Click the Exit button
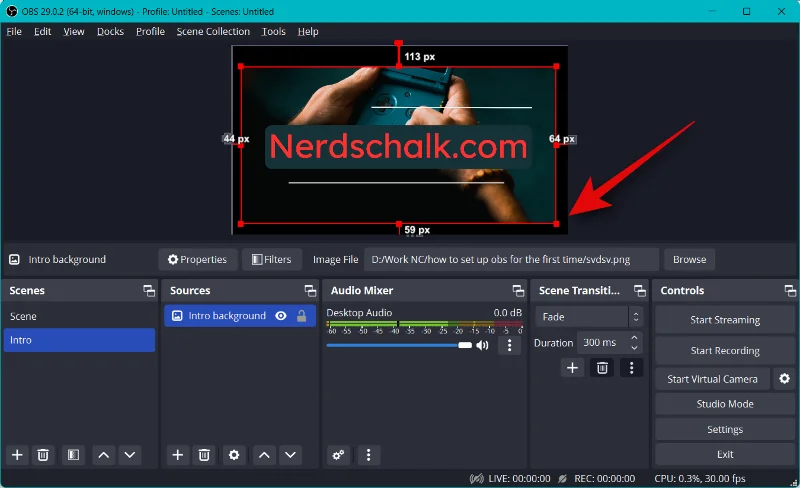 [725, 454]
